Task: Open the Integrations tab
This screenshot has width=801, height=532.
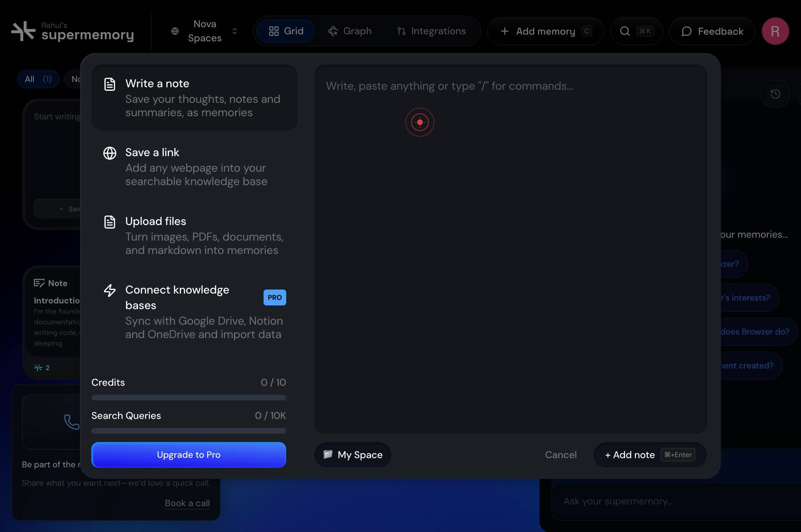Action: 431,31
